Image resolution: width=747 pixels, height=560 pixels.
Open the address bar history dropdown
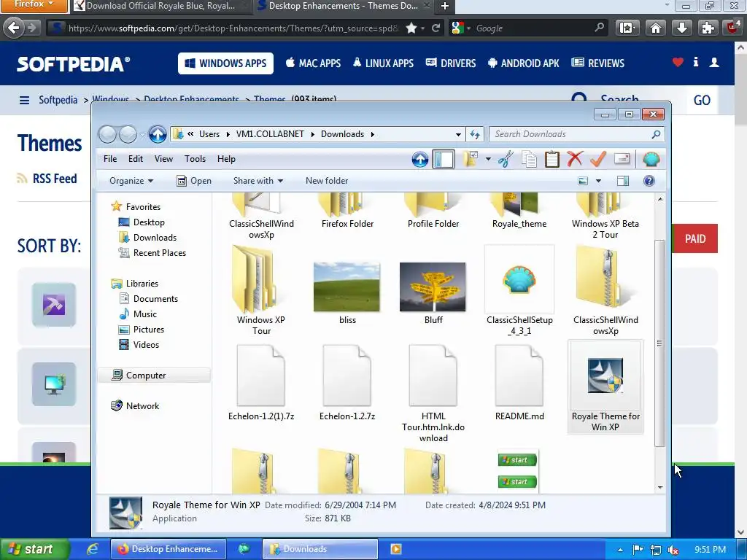pos(458,134)
